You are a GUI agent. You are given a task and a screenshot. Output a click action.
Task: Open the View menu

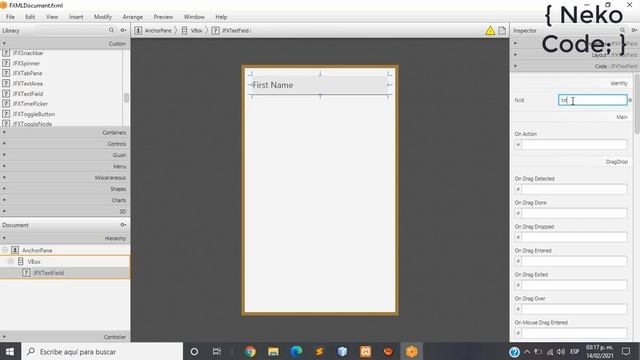(52, 17)
